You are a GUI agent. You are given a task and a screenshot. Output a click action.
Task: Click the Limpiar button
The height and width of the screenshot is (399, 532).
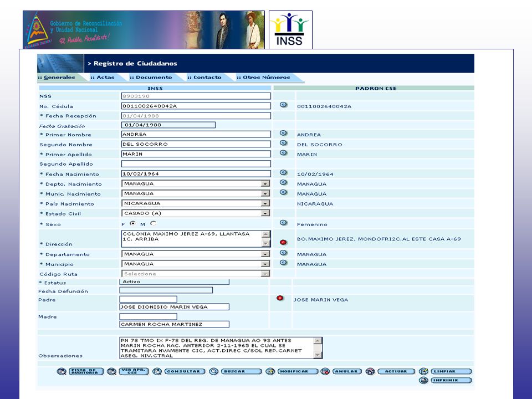[451, 371]
